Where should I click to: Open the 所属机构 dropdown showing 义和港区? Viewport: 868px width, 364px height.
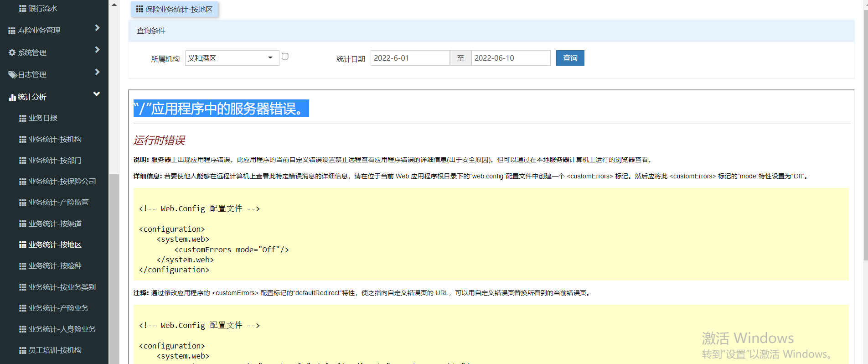(x=232, y=58)
